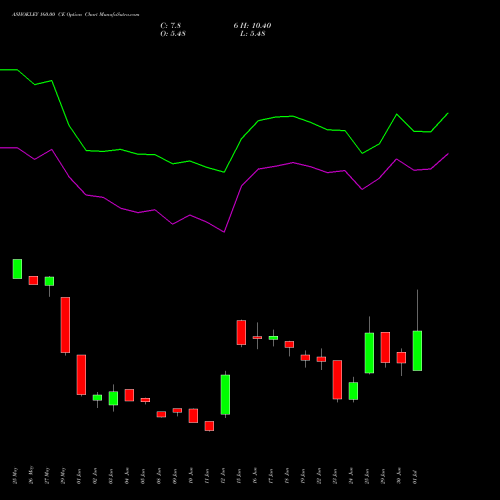
Task: Select the tall red candlestick for 29 May
Action: [65, 325]
